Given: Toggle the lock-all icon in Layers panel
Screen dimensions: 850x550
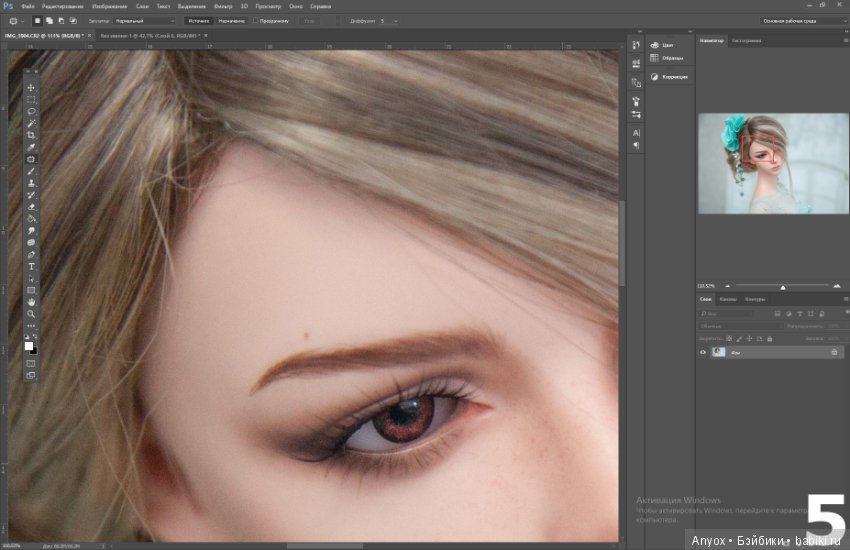Looking at the screenshot, I should pos(769,339).
